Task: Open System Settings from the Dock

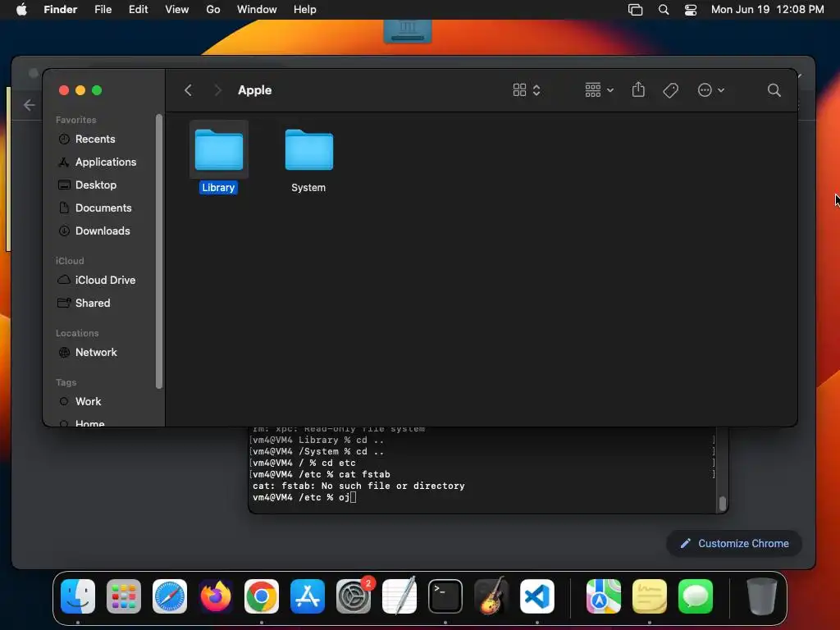Action: 354,596
